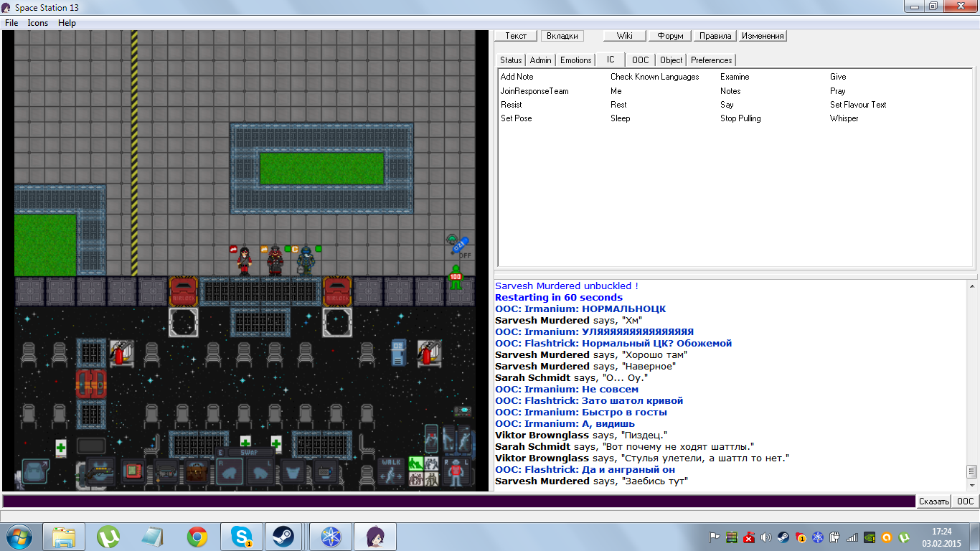This screenshot has width=980, height=551.
Task: Click the green health doll showing 100
Action: pos(456,277)
